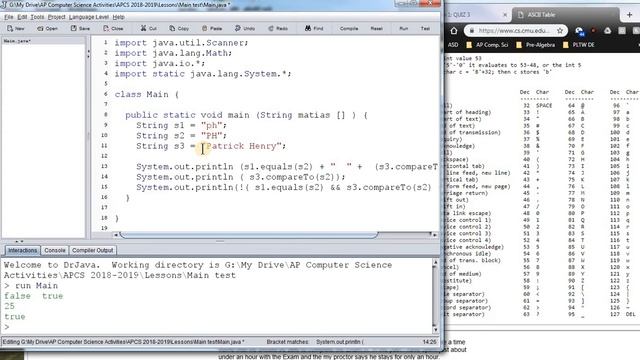The image size is (640, 360).
Task: Click the lock icon in address bar
Action: point(472,31)
